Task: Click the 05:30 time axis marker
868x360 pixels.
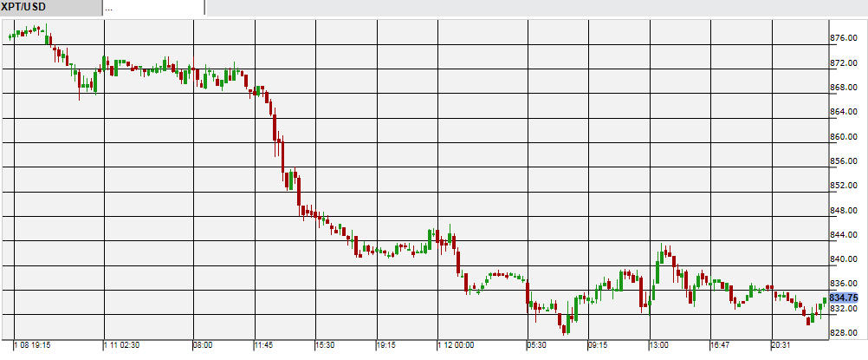Action: [x=537, y=345]
